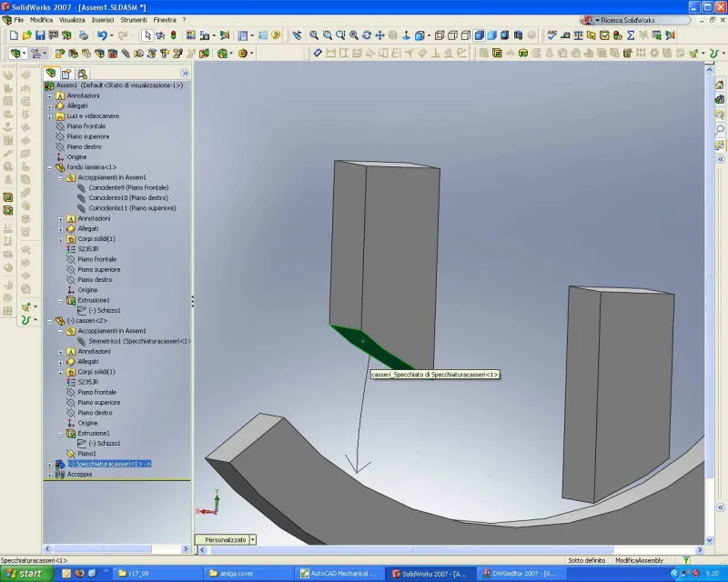Viewport: 728px width, 582px height.
Task: Click the Spell check ABC icon
Action: tap(551, 35)
